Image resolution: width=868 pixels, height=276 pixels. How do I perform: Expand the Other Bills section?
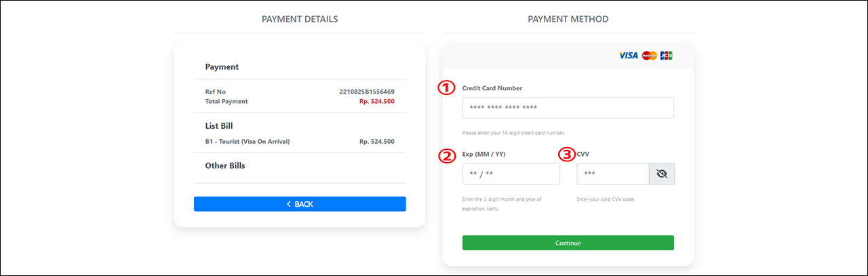tap(225, 165)
